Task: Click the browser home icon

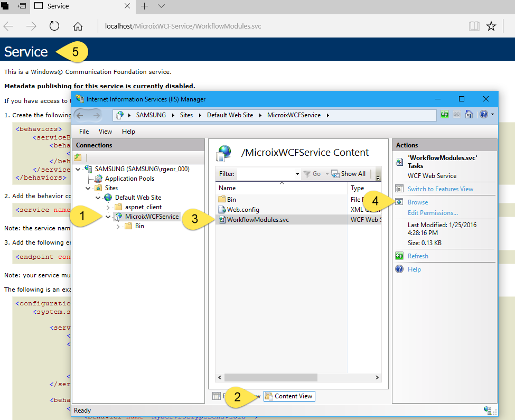Action: pos(78,26)
